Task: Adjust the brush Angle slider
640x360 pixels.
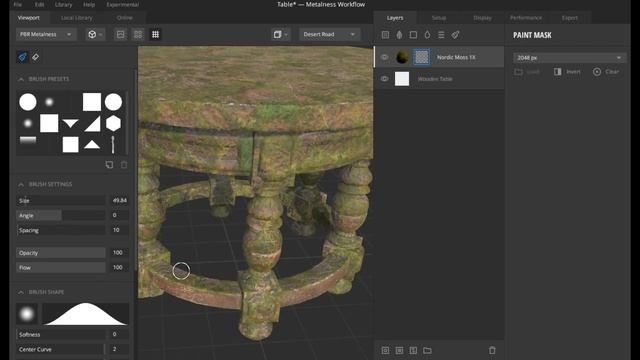Action: click(61, 215)
